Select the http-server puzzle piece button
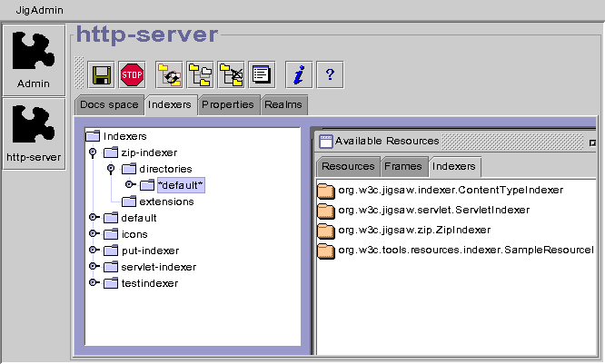The image size is (605, 364). click(x=34, y=133)
